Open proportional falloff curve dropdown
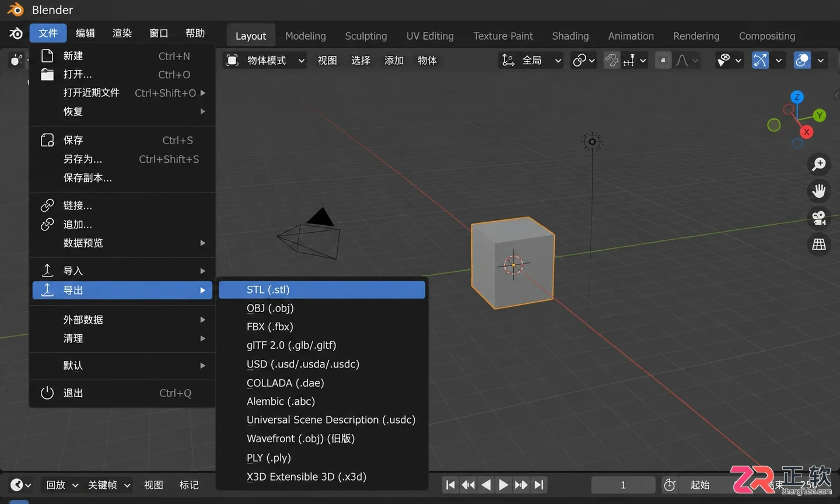This screenshot has height=504, width=840. coord(687,60)
